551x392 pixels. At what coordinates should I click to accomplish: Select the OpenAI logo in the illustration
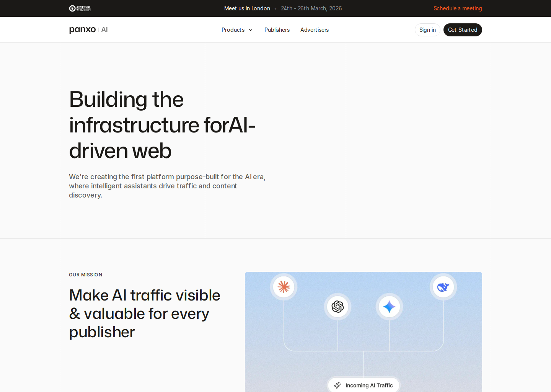coord(337,307)
